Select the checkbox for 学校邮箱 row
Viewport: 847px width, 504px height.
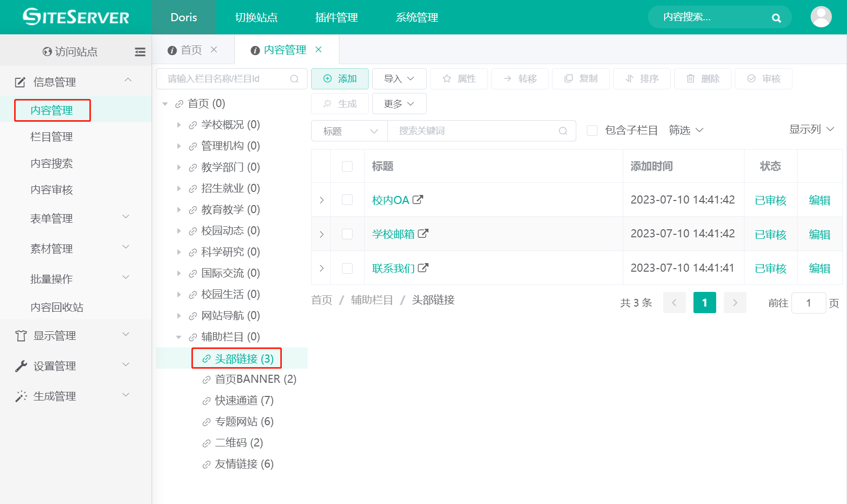pyautogui.click(x=347, y=234)
